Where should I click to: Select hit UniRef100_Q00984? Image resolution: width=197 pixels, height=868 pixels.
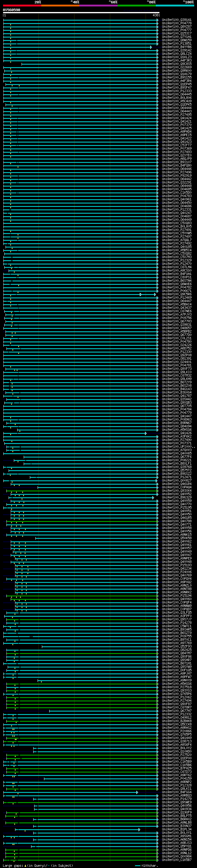click(x=176, y=857)
